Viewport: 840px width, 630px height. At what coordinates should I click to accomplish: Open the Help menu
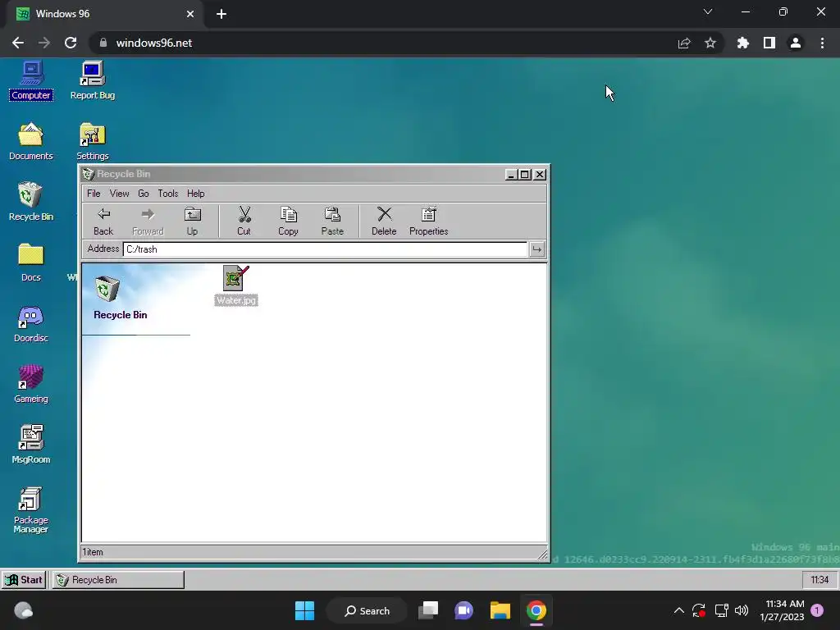pyautogui.click(x=195, y=194)
